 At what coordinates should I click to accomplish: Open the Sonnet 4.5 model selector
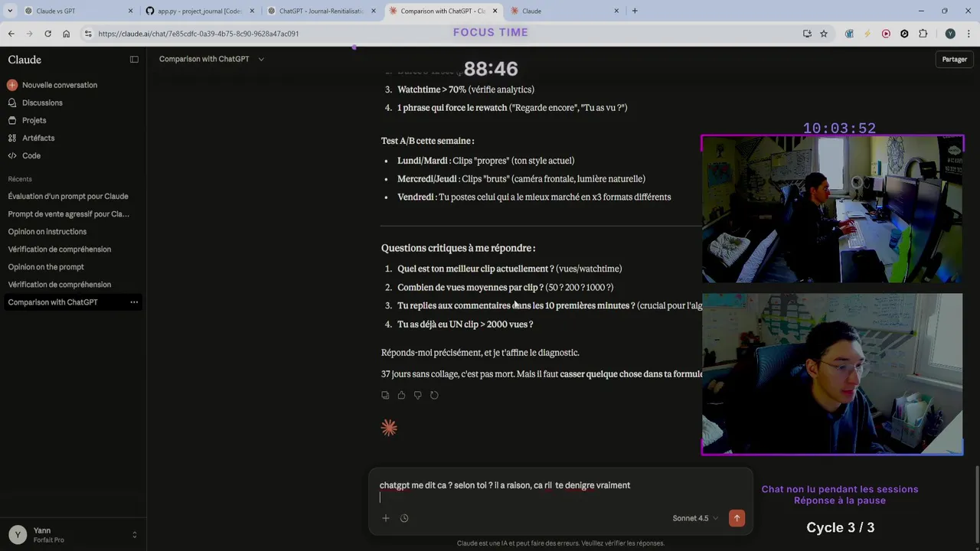pyautogui.click(x=695, y=518)
